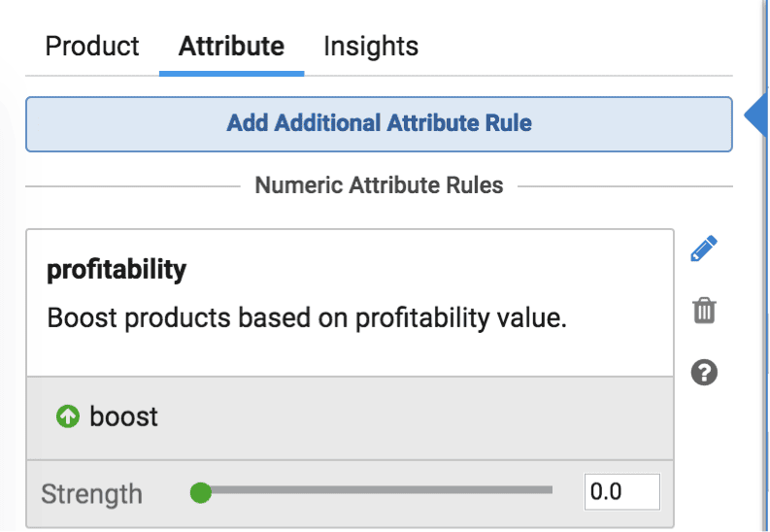Click the Numeric Attribute Rules section header
The height and width of the screenshot is (532, 770).
click(x=379, y=185)
